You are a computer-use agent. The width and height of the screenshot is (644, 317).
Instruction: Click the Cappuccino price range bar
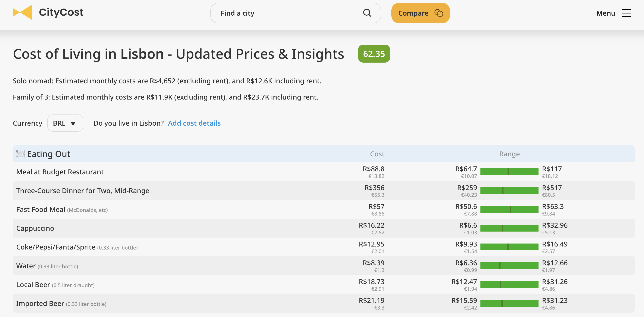tap(509, 228)
